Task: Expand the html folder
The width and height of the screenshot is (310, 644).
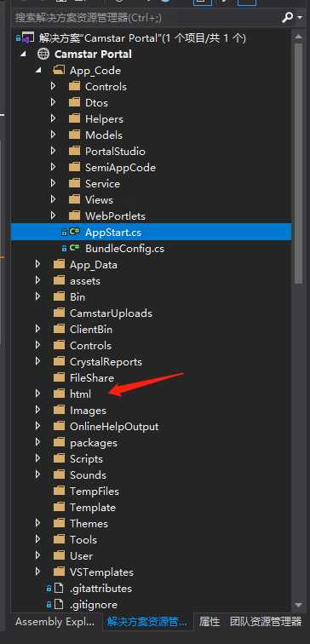Action: point(38,394)
